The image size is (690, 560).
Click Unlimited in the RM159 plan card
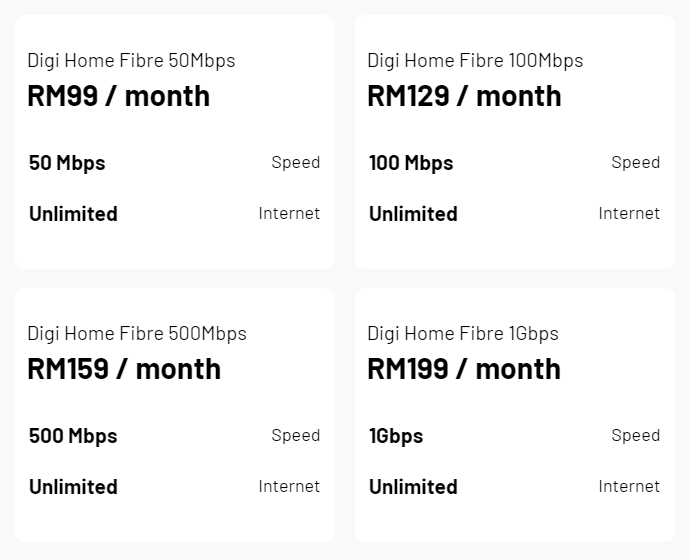pos(73,487)
